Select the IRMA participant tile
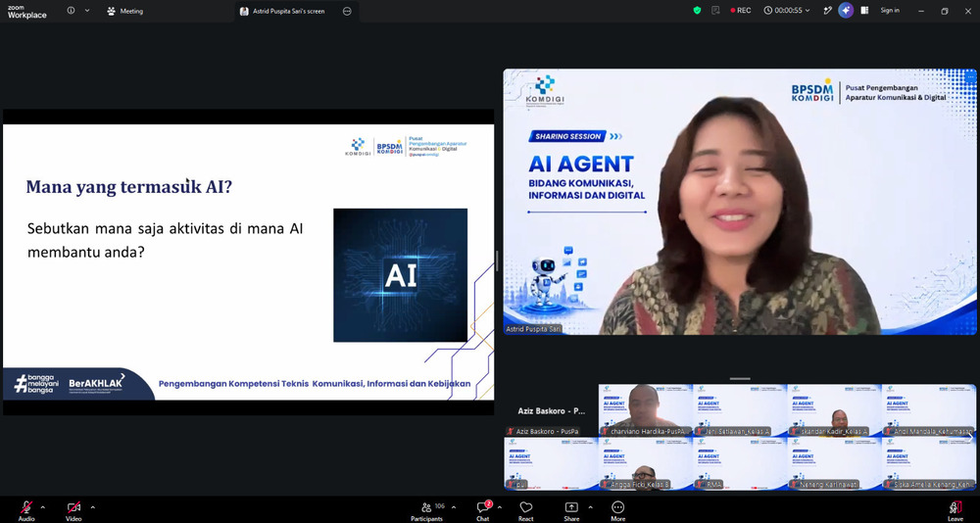Viewport: 980px width, 523px height. [x=739, y=463]
